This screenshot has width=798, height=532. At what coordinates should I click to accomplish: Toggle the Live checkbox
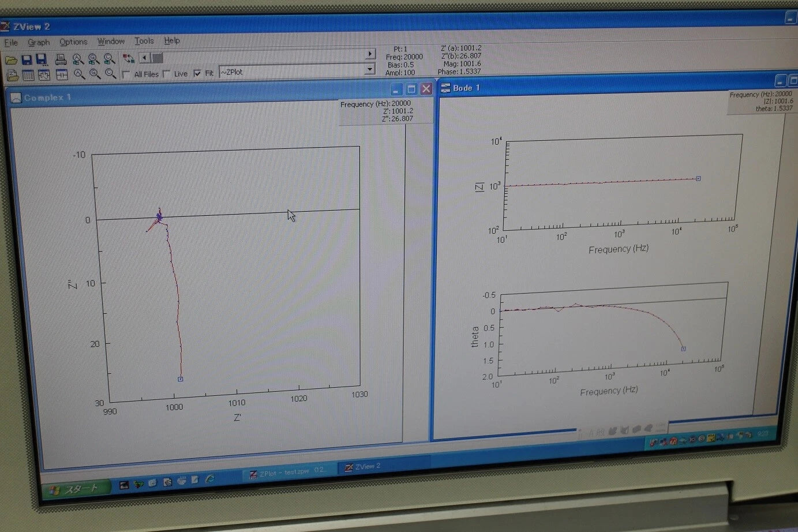[167, 74]
